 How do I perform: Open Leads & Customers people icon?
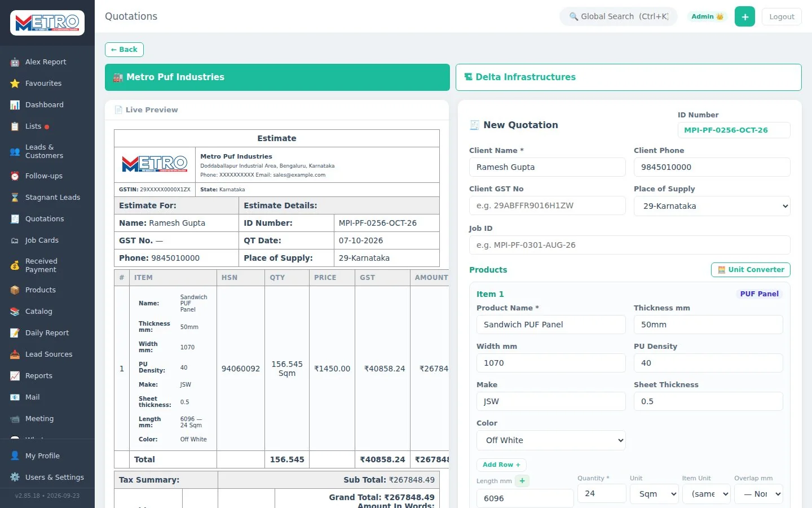[x=15, y=151]
